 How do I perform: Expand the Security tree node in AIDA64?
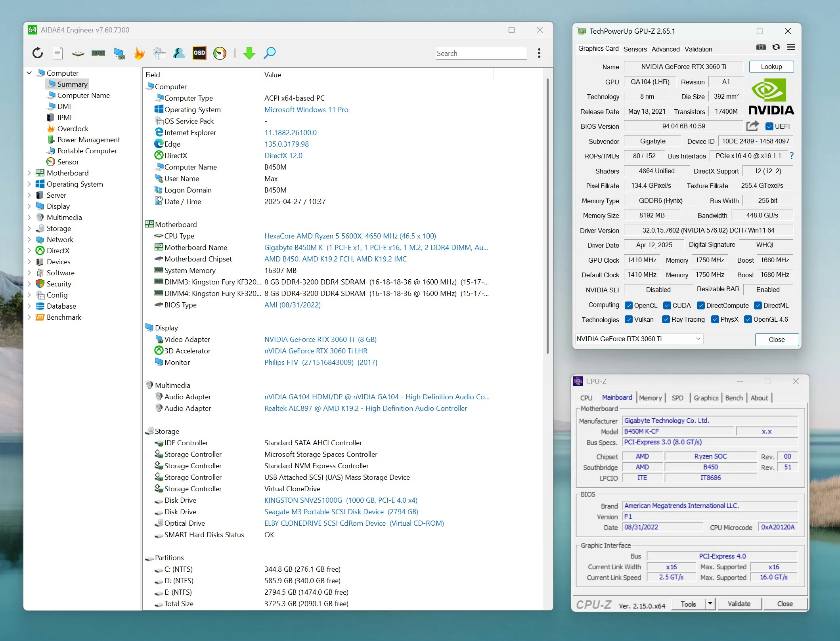pos(29,284)
